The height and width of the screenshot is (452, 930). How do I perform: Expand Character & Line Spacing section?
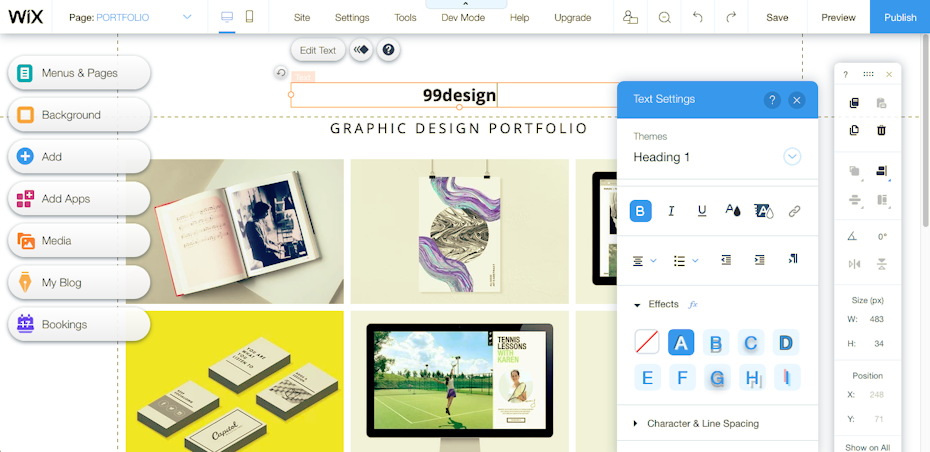pos(696,424)
